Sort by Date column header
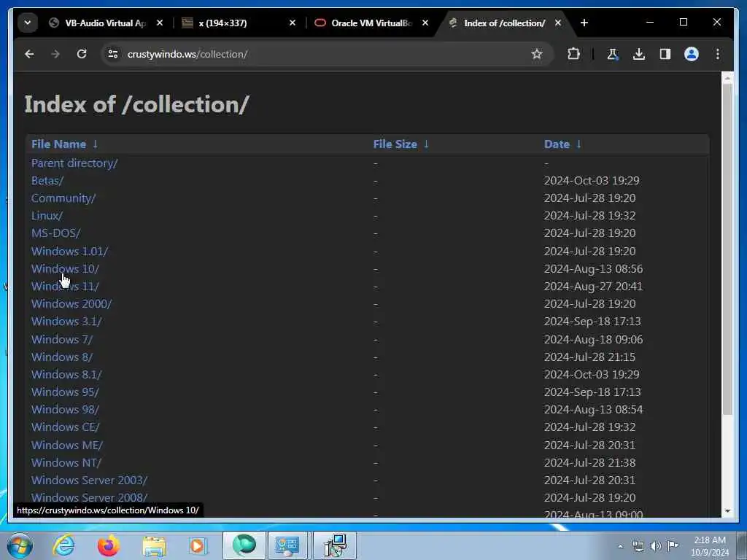 tap(557, 144)
